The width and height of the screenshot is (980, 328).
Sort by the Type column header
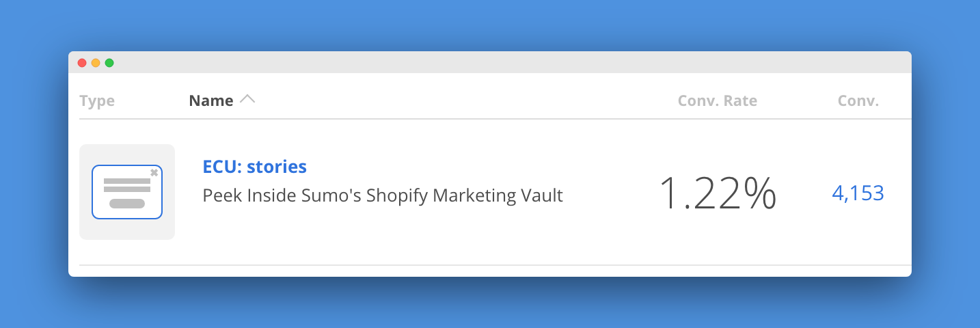[x=97, y=101]
